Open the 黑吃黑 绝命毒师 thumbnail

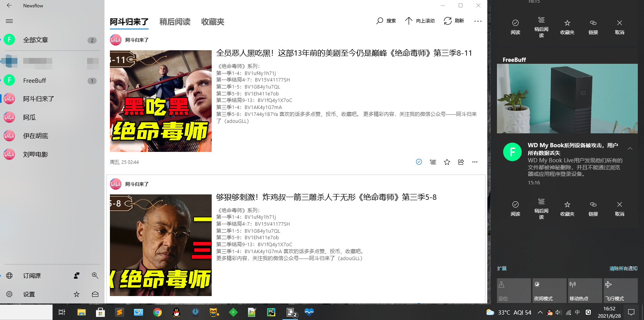161,101
